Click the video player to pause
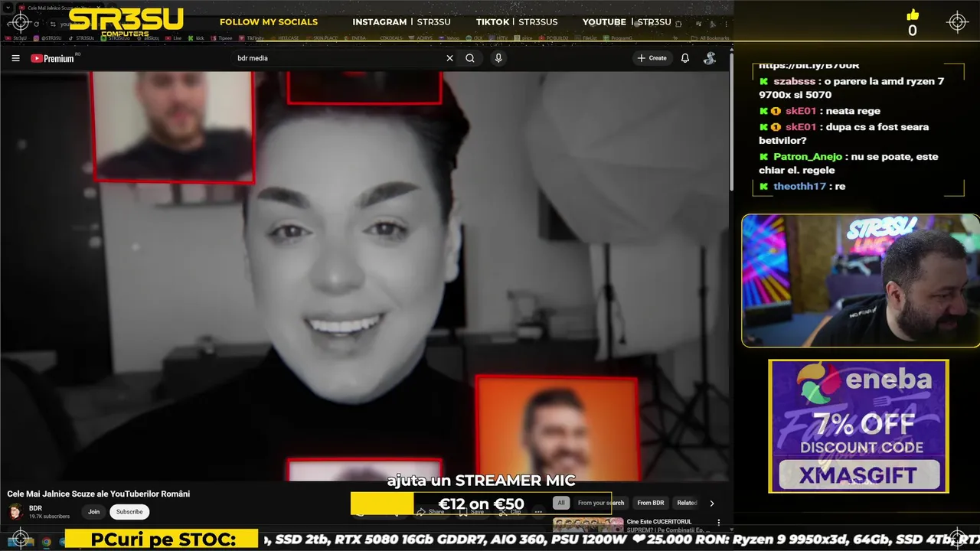 click(365, 275)
